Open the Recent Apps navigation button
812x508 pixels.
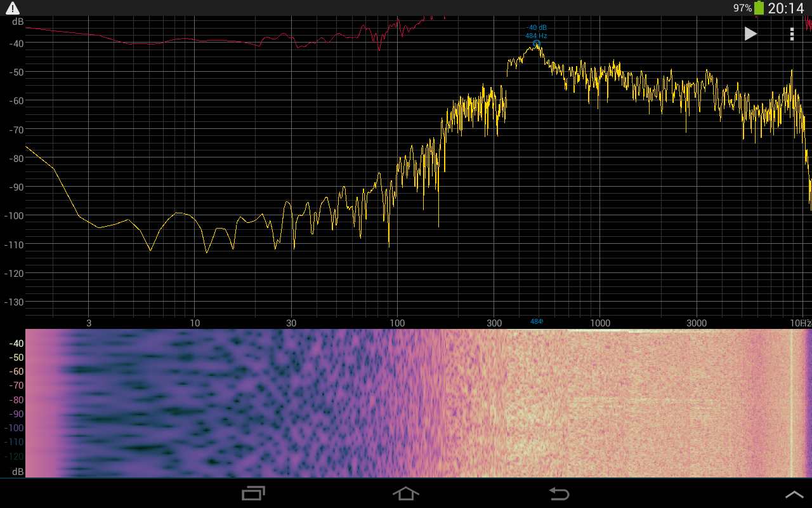(x=254, y=493)
